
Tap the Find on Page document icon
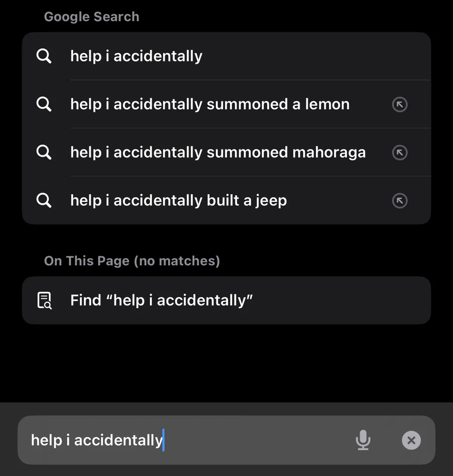click(x=44, y=300)
